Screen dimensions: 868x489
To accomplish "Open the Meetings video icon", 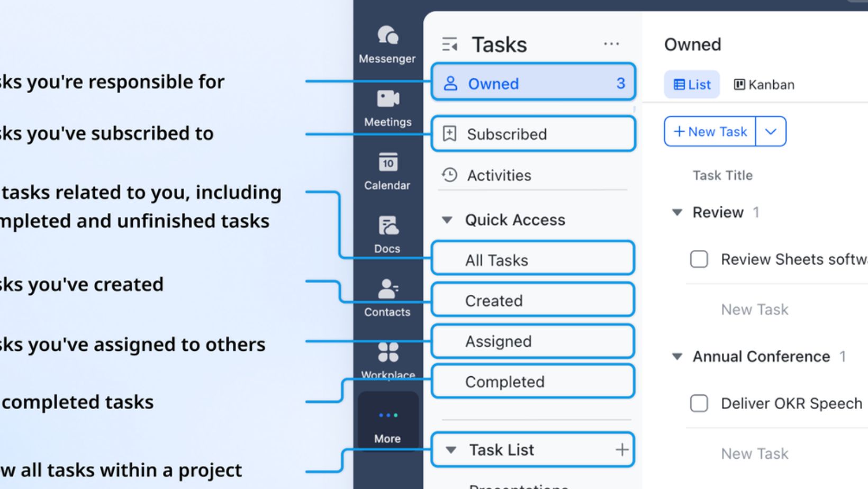I will click(x=387, y=99).
